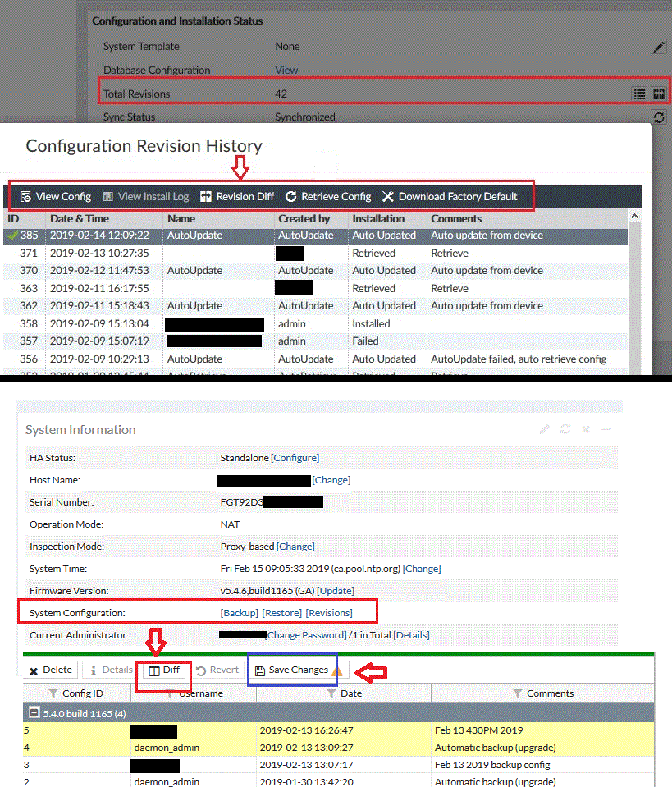Select config row 4 Automatic backup (upgrade)
Viewport: 672px width, 787px height.
[338, 748]
